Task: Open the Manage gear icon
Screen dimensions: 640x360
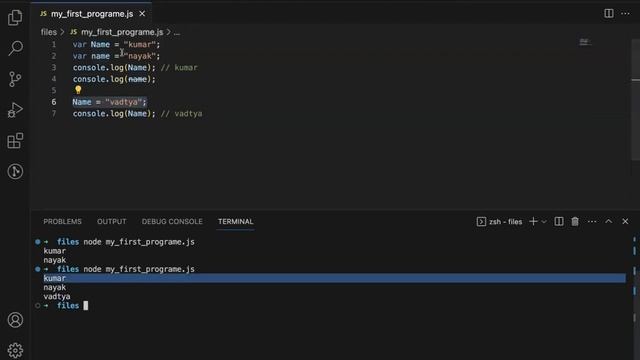Action: (x=15, y=350)
